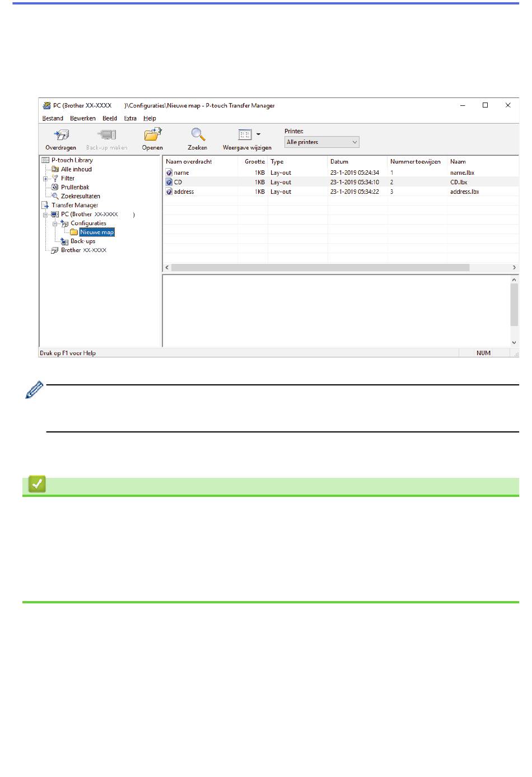The image size is (532, 777).
Task: Select the CD transfer row
Action: [x=340, y=182]
